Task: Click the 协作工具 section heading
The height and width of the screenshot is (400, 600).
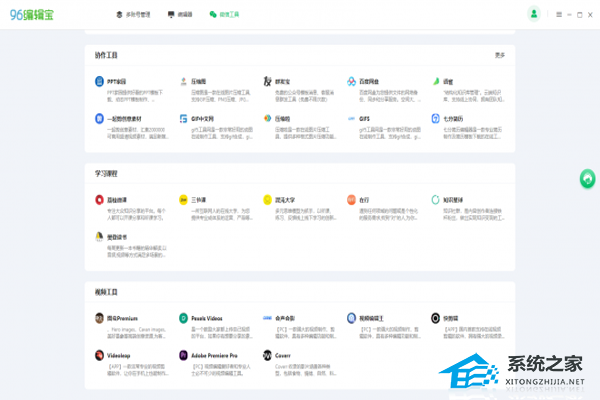Action: (106, 55)
